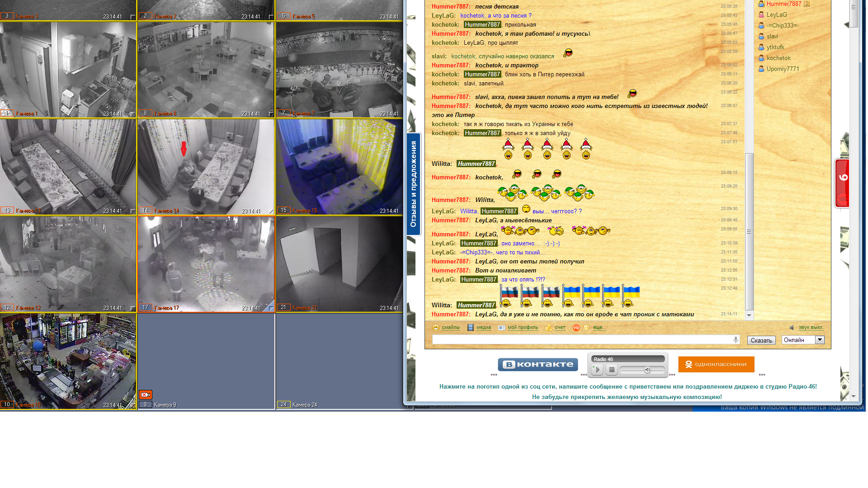Open мой профиль card icon

[x=501, y=328]
